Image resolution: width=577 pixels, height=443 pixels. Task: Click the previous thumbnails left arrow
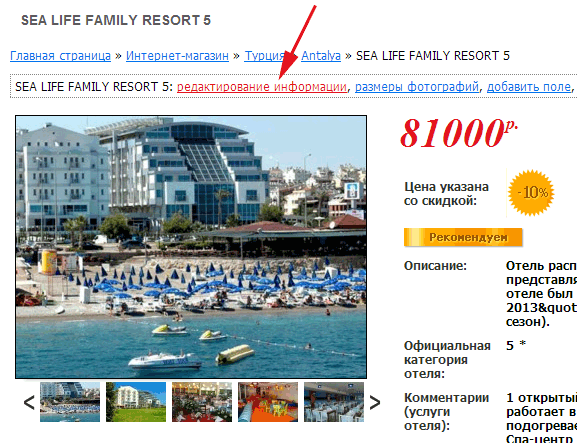coord(29,402)
